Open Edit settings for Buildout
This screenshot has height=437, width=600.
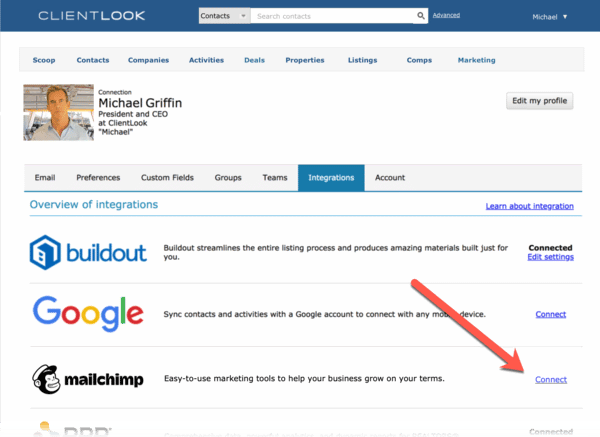550,257
